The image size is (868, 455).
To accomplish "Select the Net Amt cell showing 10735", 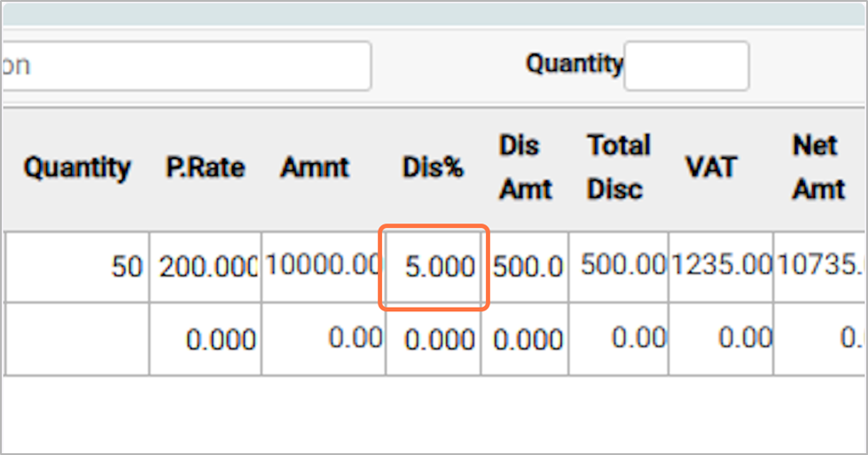I will (x=819, y=265).
